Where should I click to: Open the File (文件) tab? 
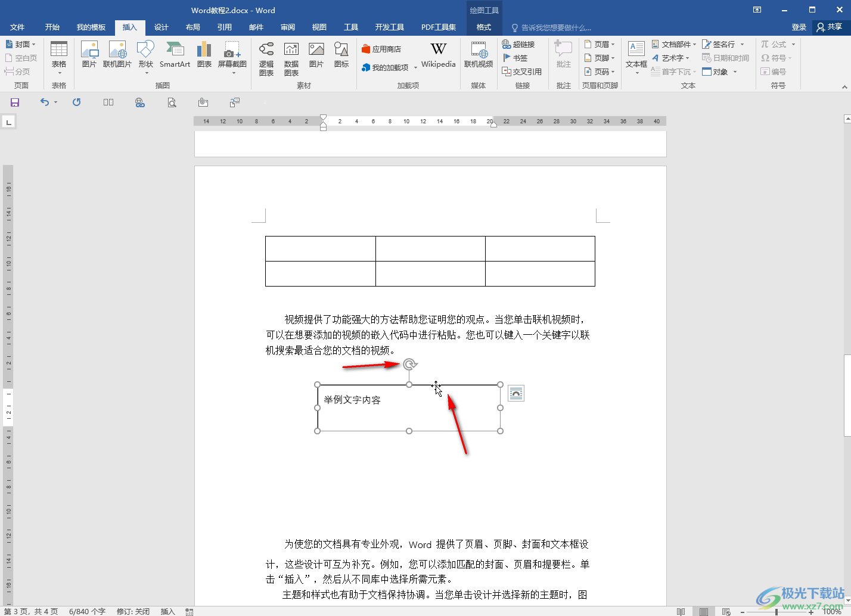(17, 27)
